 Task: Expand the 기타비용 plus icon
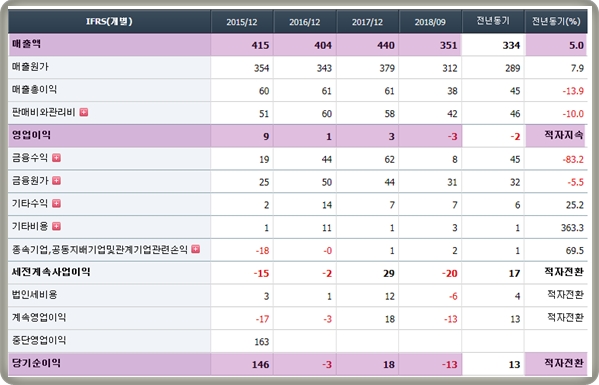[56, 226]
